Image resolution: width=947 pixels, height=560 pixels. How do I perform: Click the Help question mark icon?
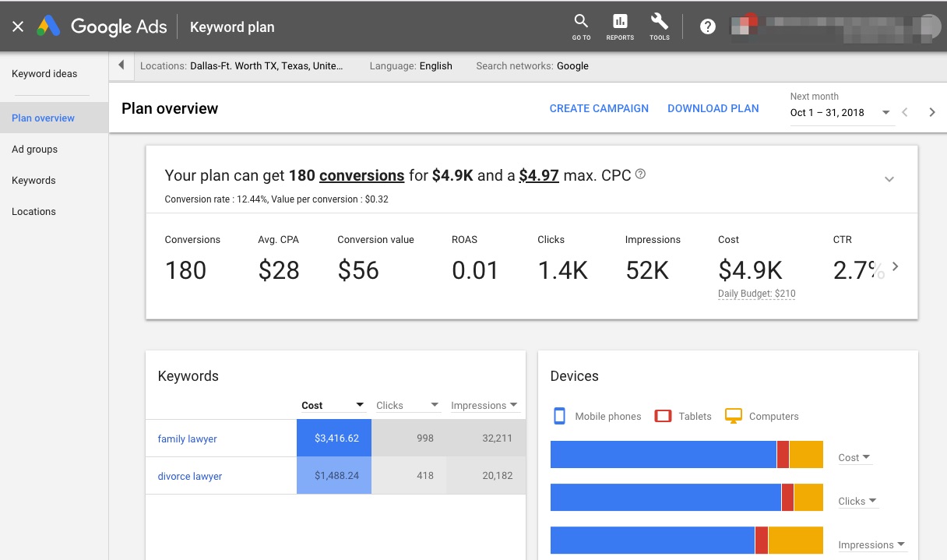(x=707, y=26)
